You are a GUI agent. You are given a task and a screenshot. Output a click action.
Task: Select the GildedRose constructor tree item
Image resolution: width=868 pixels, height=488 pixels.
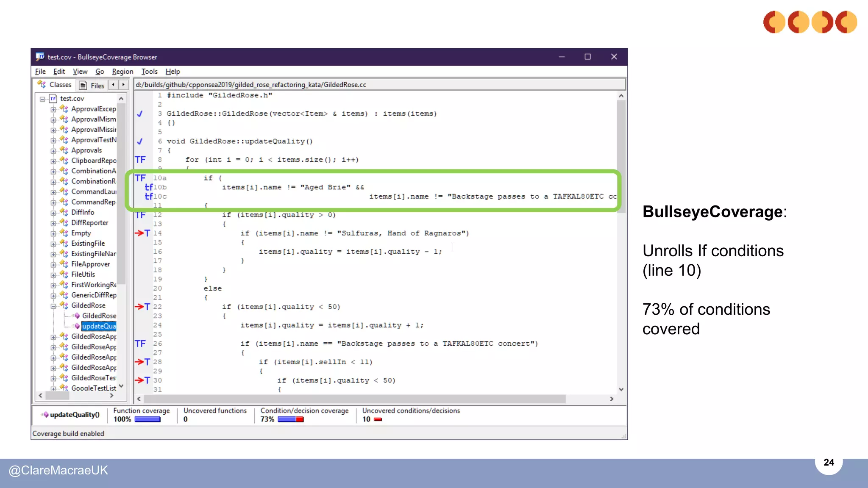coord(99,316)
